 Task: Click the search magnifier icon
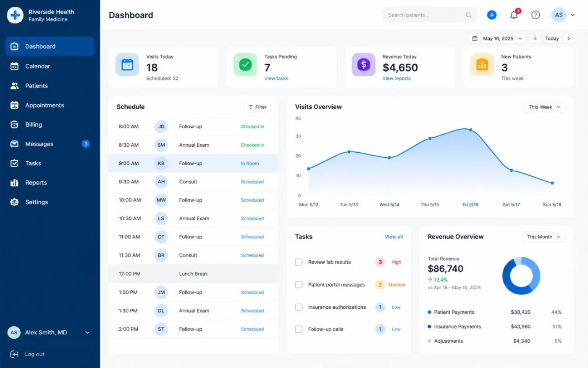[x=468, y=15]
